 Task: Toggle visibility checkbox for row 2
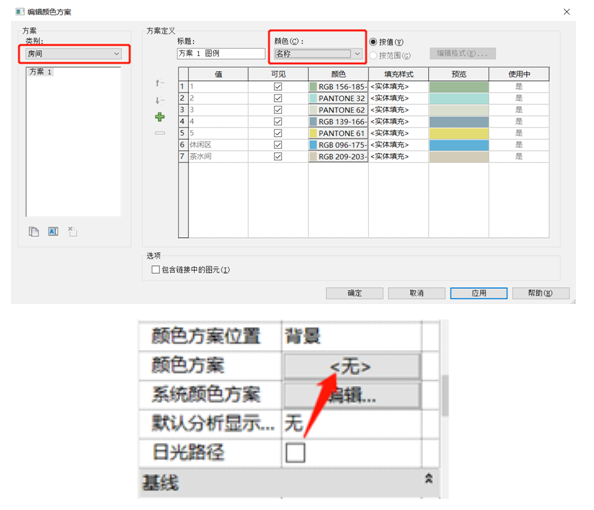(278, 98)
